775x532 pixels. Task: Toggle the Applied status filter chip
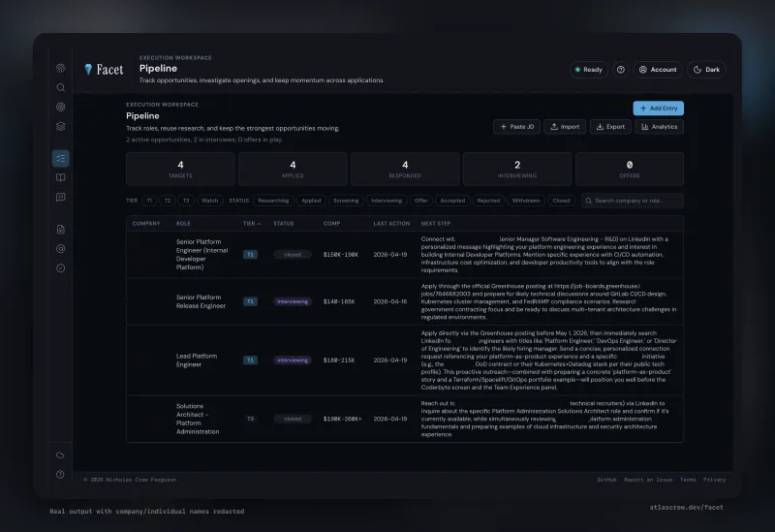[x=311, y=201]
